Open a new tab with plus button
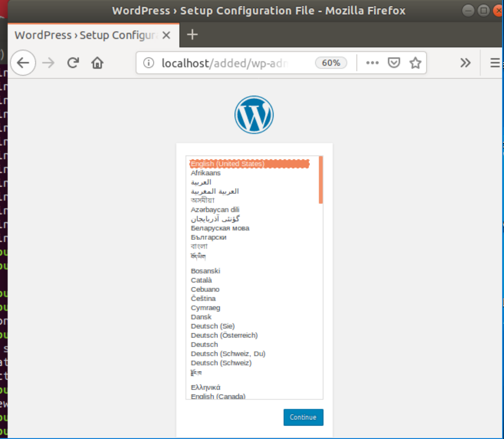Image resolution: width=504 pixels, height=439 pixels. coord(192,34)
